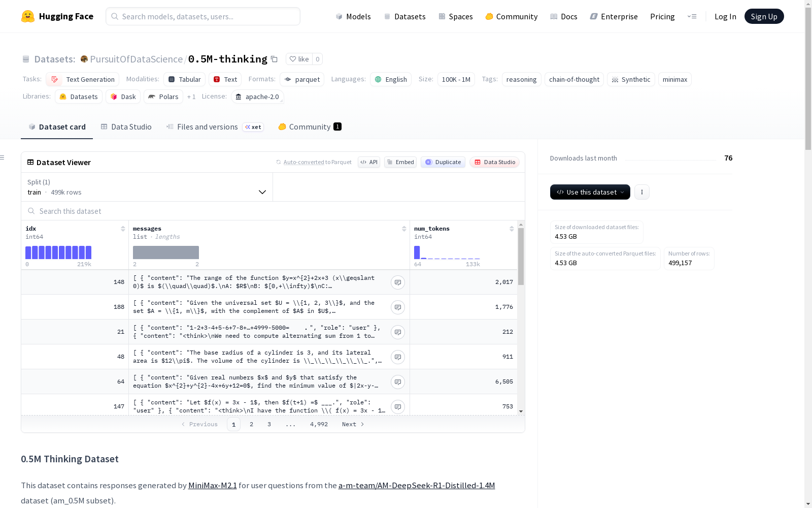Click the Duplicate button
Image resolution: width=812 pixels, height=508 pixels.
pos(443,162)
